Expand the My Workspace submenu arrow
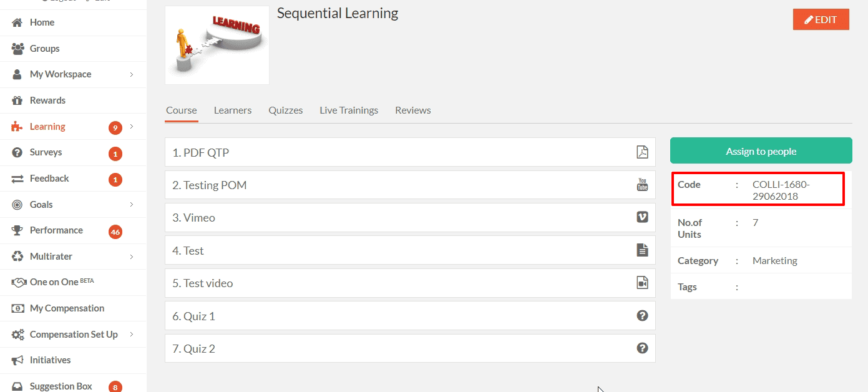 (132, 74)
